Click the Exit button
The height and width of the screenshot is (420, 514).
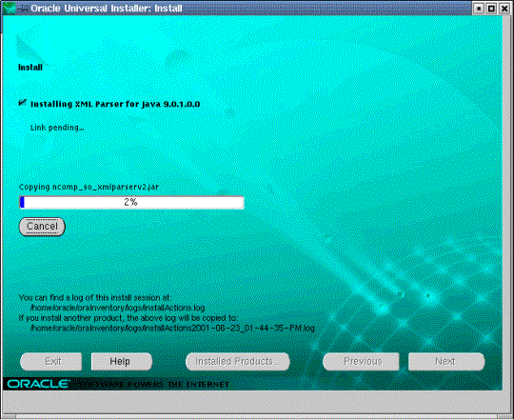click(x=50, y=362)
